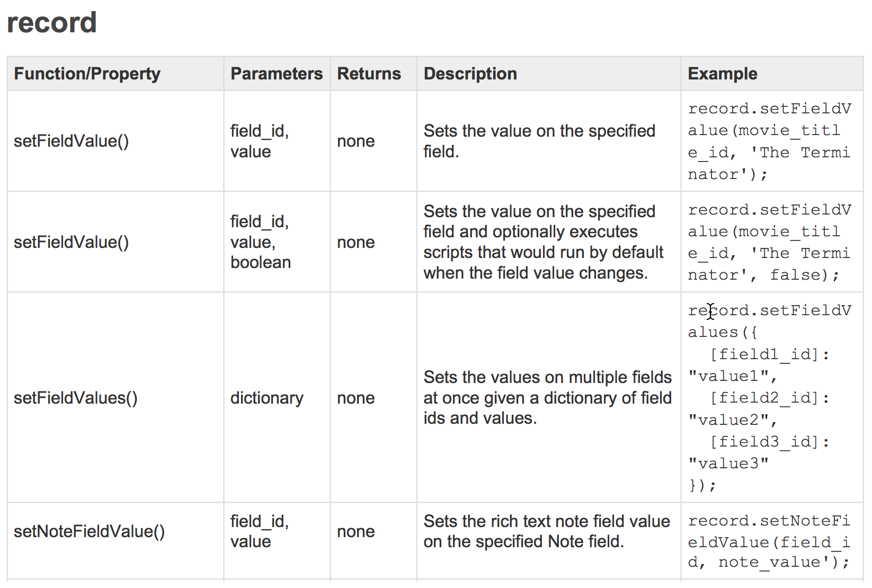
Task: Click the Parameters column header
Action: click(277, 74)
